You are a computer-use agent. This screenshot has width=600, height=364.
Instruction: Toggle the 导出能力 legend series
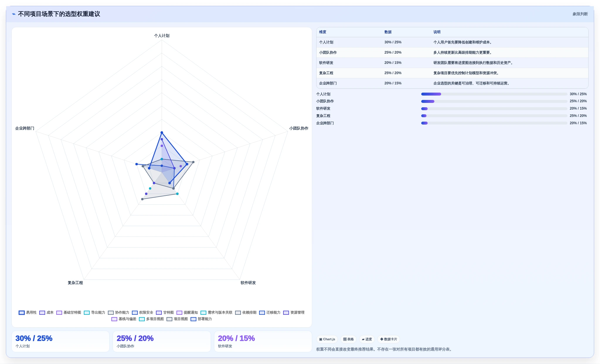pos(95,312)
